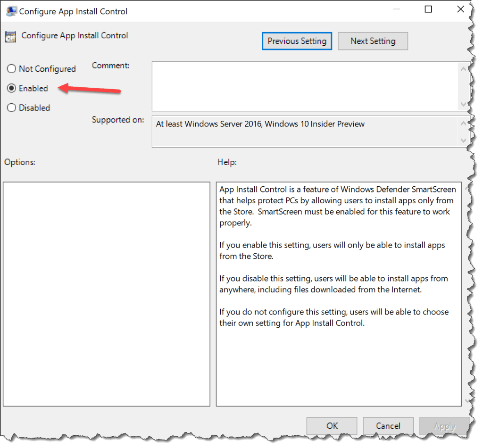Dismiss the dialog with Cancel

pos(388,425)
